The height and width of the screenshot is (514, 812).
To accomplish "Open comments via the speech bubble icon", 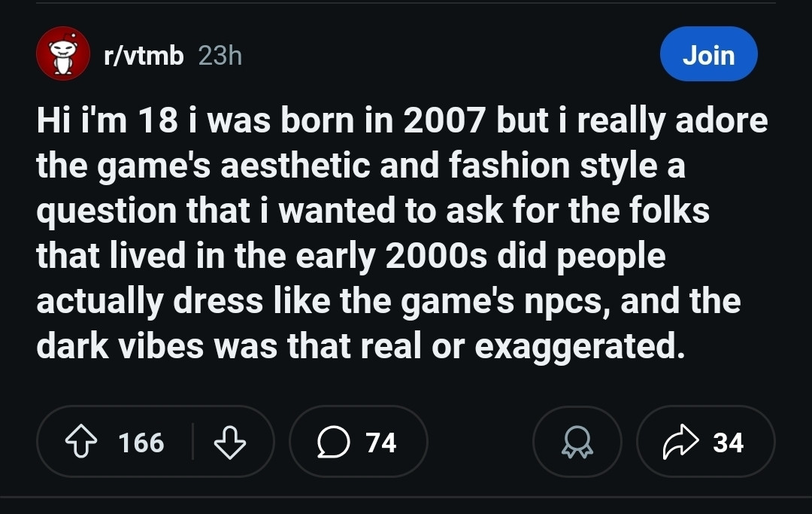I will coord(334,442).
